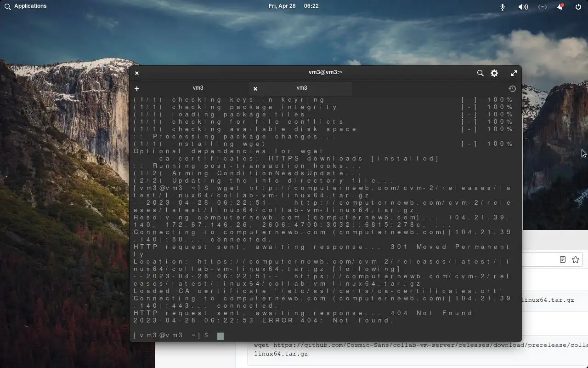Click the terminal prompt cursor line
Screen dimensions: 588x368
(178, 335)
